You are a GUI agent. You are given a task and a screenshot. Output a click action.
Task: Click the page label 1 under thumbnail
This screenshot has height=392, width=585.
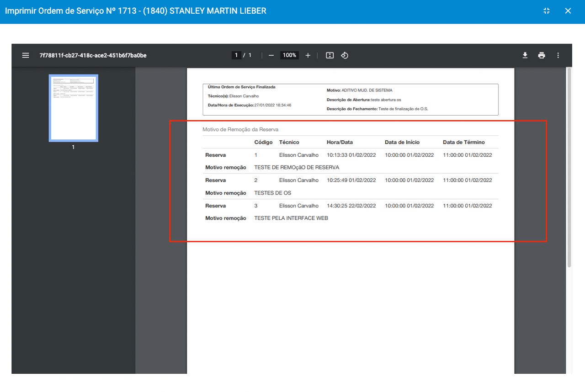(73, 147)
